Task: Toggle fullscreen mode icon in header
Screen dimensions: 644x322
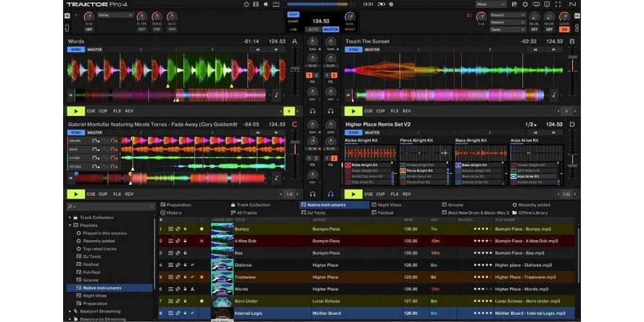Action: [x=558, y=4]
